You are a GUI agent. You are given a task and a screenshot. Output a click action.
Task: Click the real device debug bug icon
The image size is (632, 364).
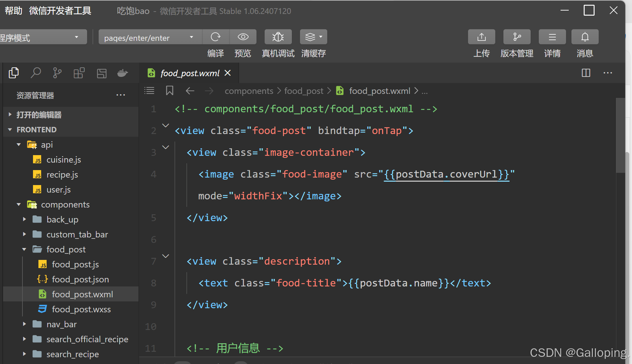coord(278,37)
